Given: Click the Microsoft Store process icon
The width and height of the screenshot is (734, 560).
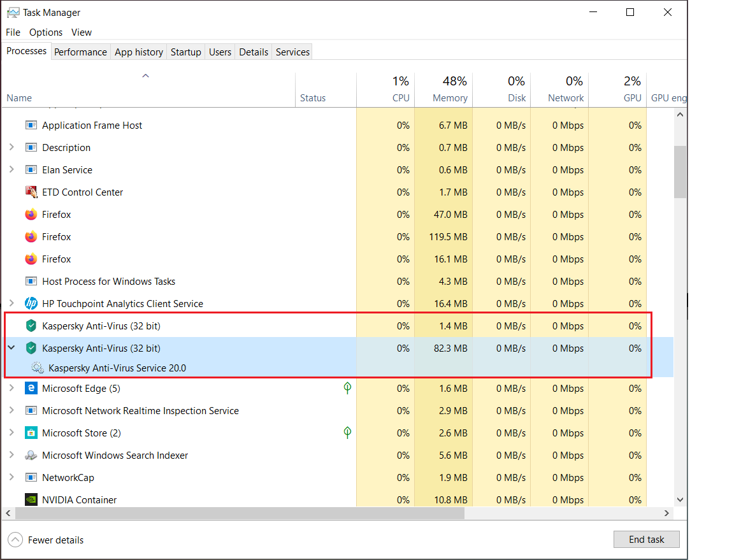Looking at the screenshot, I should point(31,433).
